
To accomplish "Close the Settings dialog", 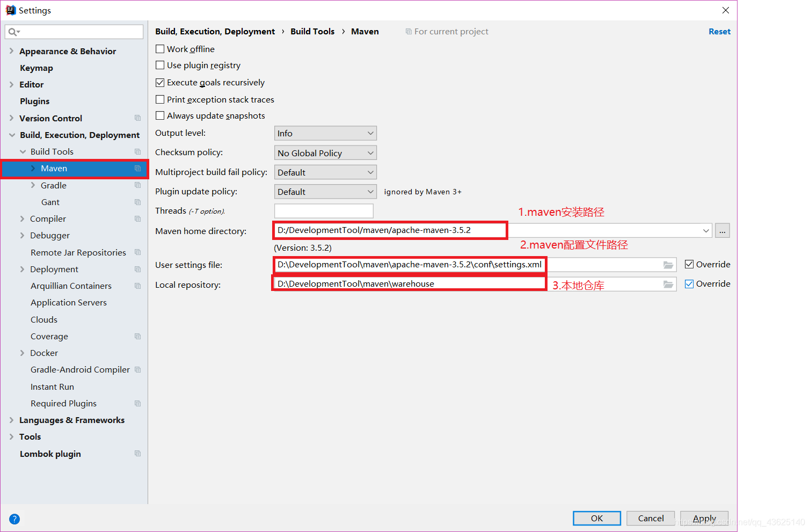I will tap(726, 10).
